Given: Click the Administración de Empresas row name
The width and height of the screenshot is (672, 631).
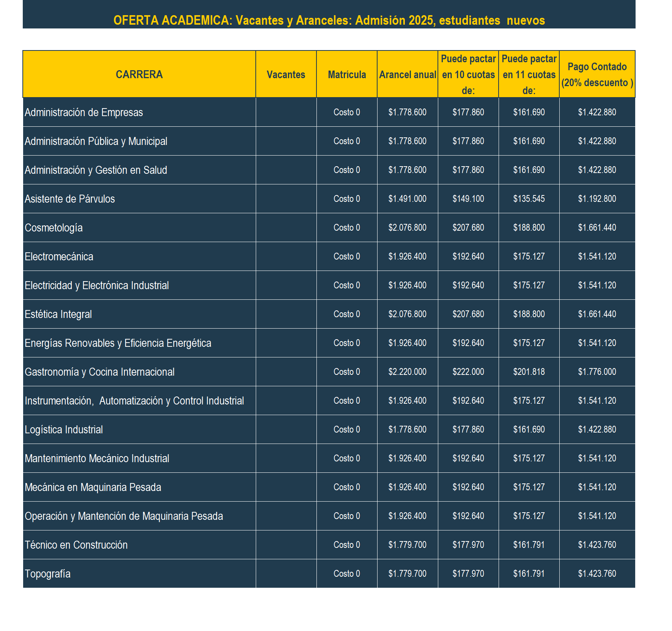Looking at the screenshot, I should (83, 112).
